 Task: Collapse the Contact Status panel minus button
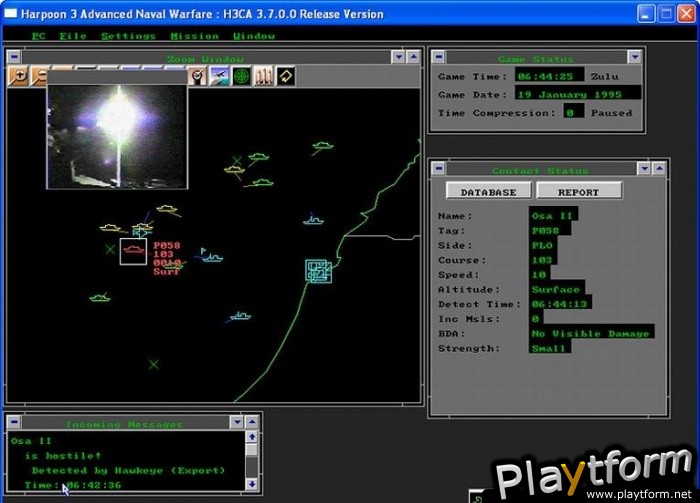click(439, 168)
